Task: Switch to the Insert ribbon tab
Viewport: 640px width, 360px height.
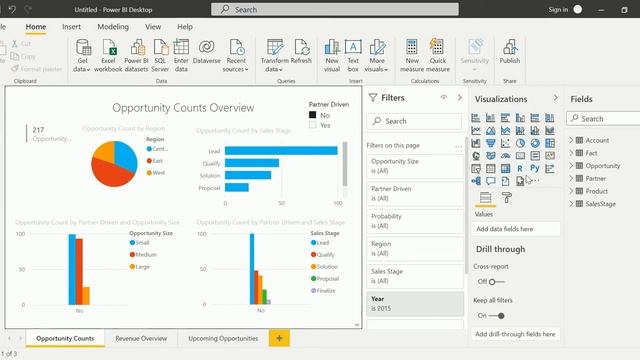Action: [x=71, y=27]
